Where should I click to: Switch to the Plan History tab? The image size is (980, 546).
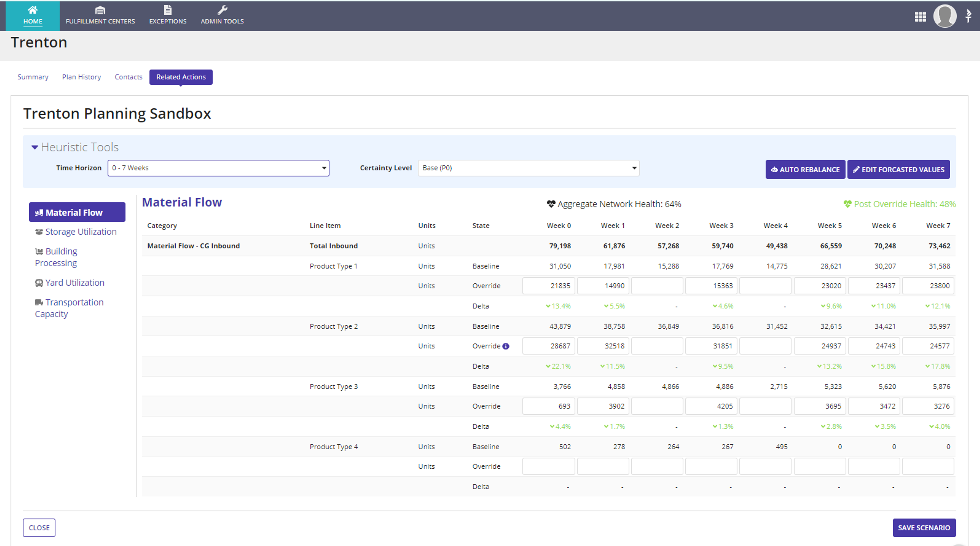(81, 77)
